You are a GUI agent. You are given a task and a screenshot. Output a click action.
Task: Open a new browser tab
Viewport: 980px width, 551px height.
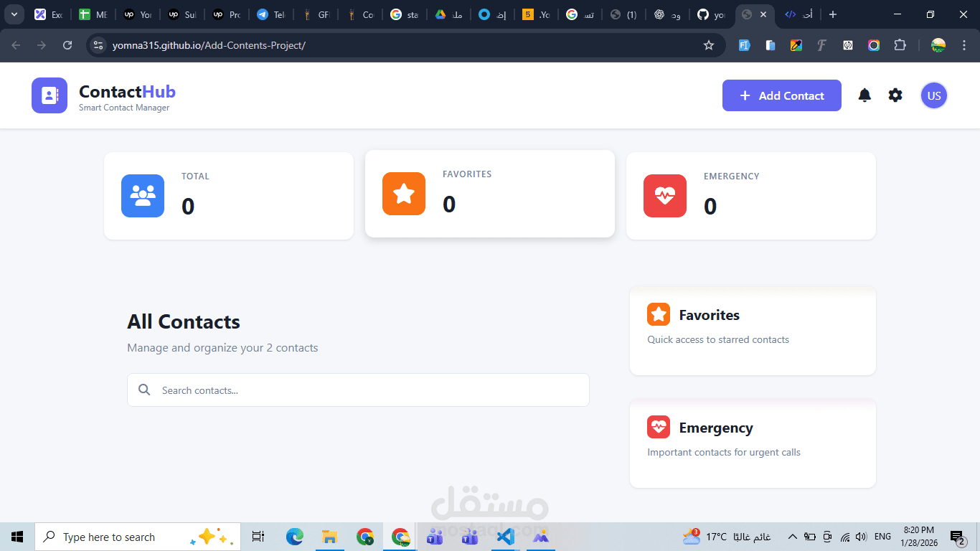pyautogui.click(x=832, y=14)
